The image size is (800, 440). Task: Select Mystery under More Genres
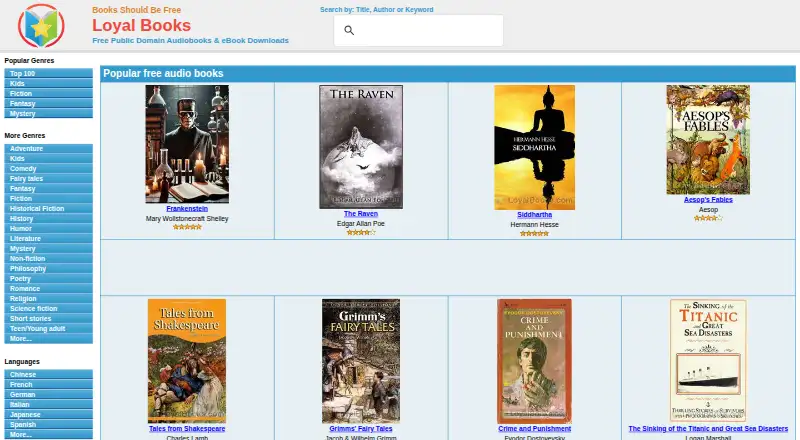pos(48,249)
